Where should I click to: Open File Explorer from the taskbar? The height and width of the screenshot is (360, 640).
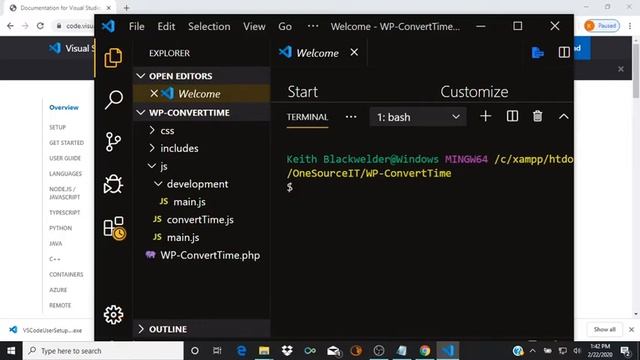pos(264,351)
